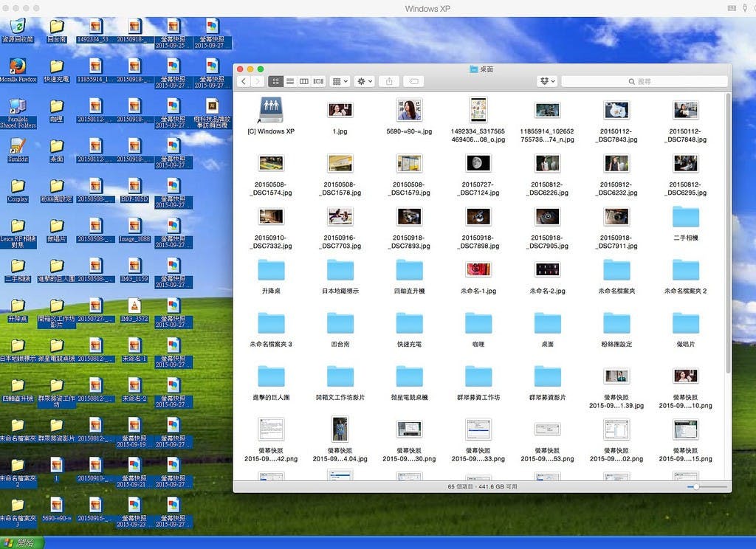This screenshot has height=549, width=756.
Task: Switch Finder to column view
Action: point(304,81)
